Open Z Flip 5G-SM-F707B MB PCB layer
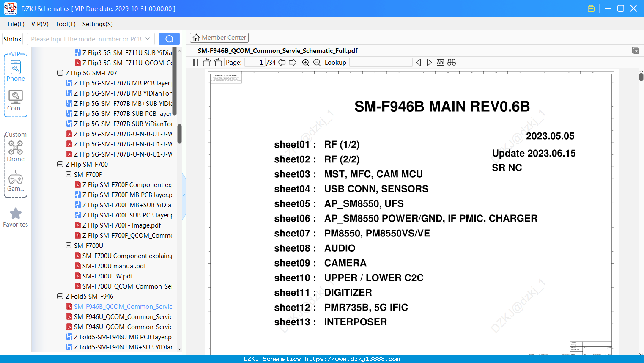Screen dimensions: 644x363 click(119, 83)
